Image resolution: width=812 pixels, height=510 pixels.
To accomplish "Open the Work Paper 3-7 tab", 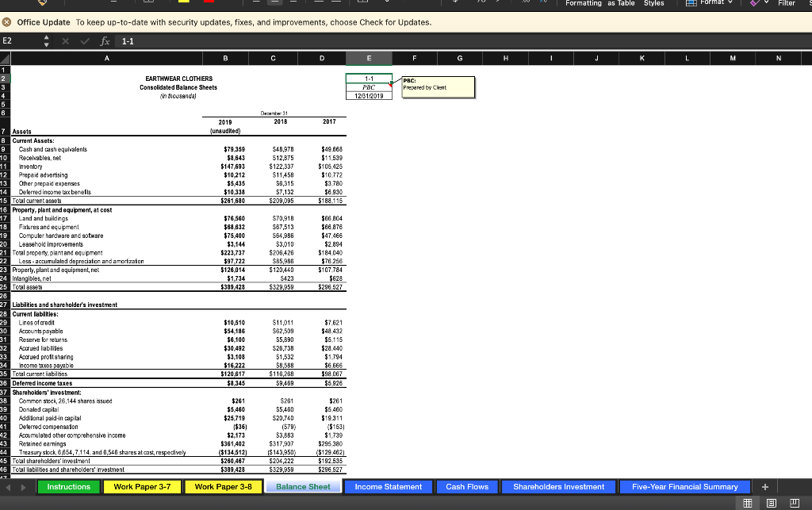I will pos(142,487).
